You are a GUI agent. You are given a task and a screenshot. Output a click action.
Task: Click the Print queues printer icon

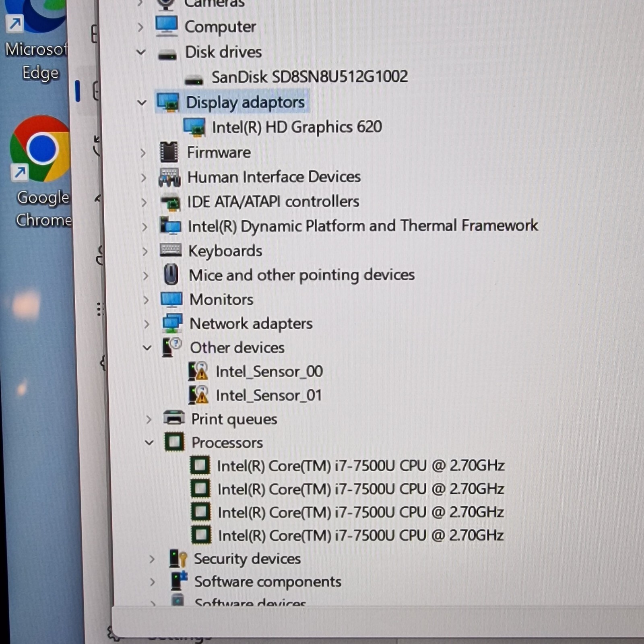(174, 418)
